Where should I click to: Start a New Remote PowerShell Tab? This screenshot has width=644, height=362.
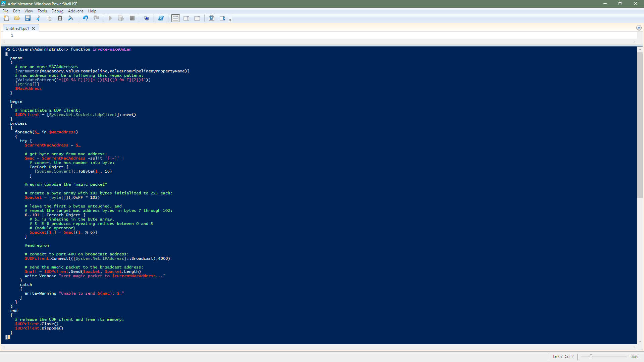[x=147, y=18]
